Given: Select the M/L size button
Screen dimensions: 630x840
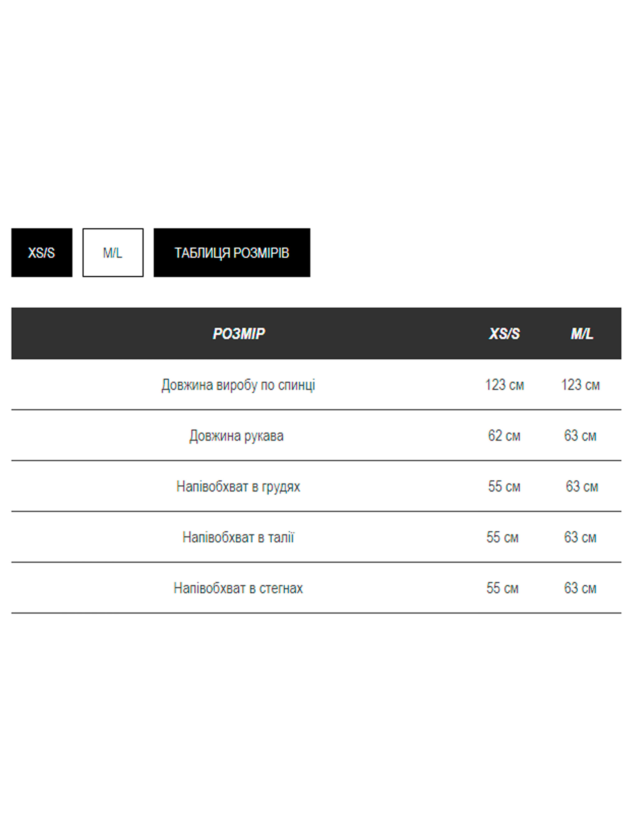Looking at the screenshot, I should pyautogui.click(x=113, y=253).
